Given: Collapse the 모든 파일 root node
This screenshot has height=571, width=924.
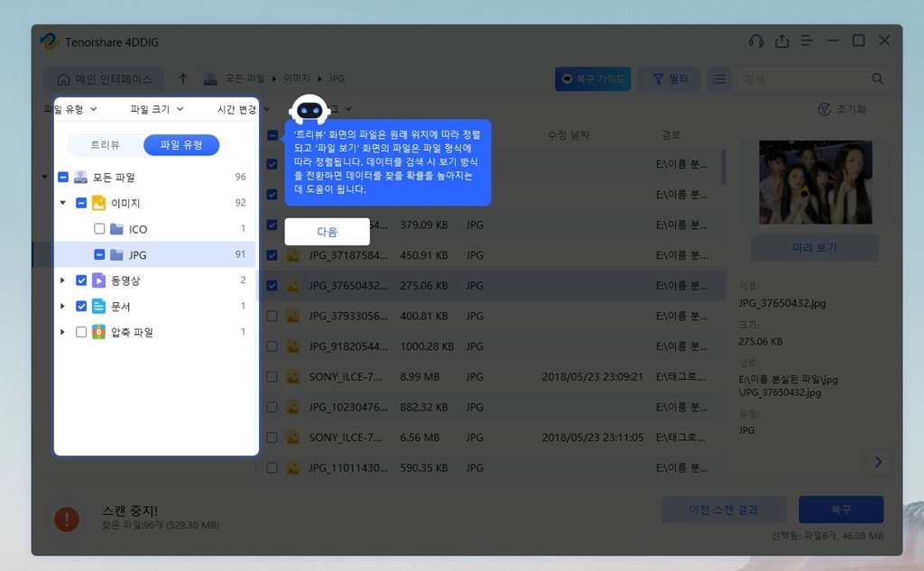Looking at the screenshot, I should click(x=45, y=177).
